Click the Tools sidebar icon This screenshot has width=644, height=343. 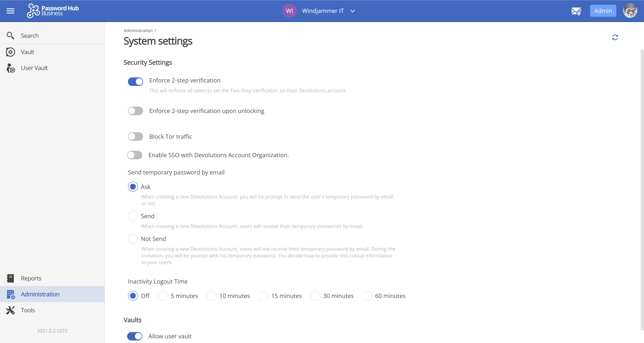coord(11,310)
